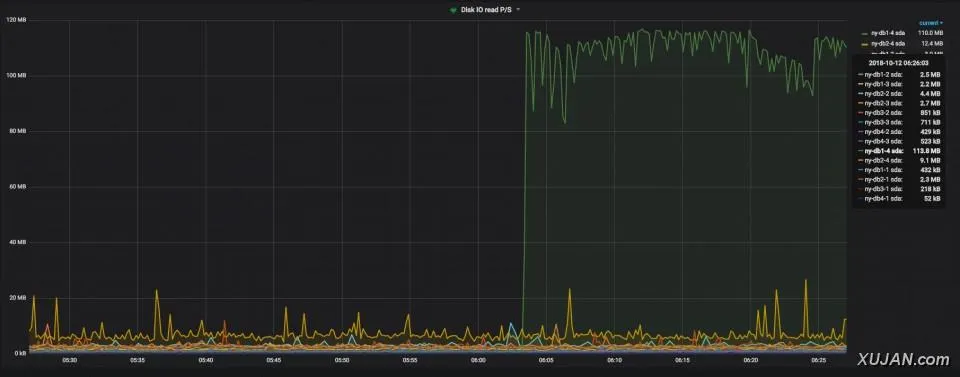Click the 05:30 time axis label
The height and width of the screenshot is (377, 960).
point(69,360)
